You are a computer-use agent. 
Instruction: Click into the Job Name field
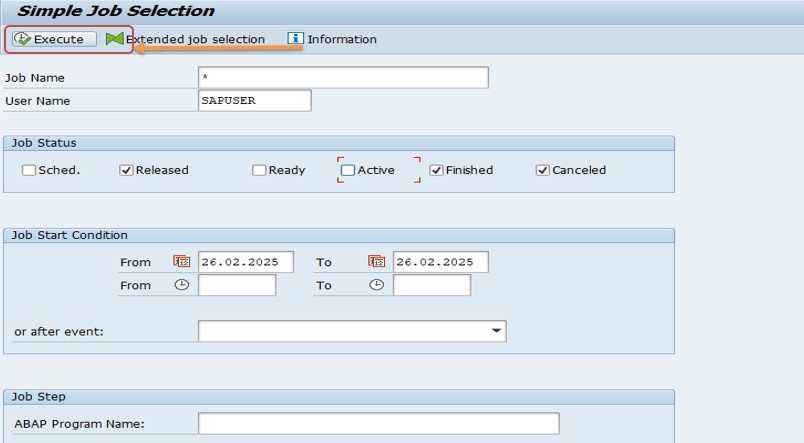343,77
